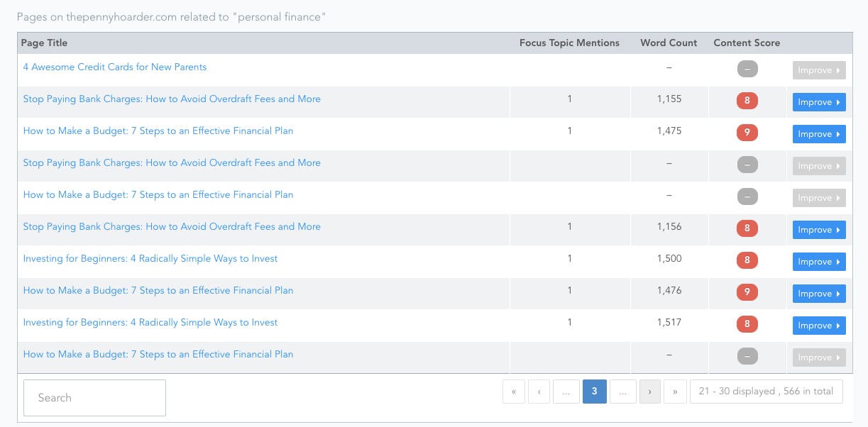Click Improve for the 1,156-word row
The width and height of the screenshot is (868, 427).
819,230
